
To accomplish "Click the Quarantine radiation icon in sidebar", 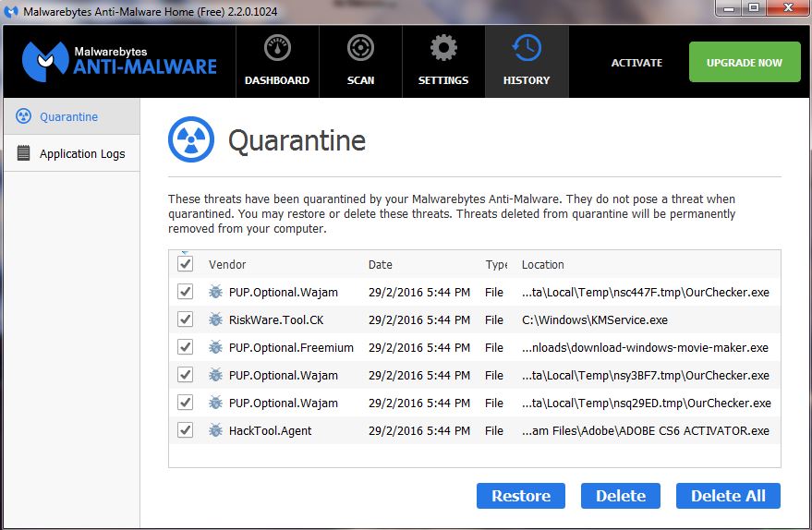I will (23, 116).
